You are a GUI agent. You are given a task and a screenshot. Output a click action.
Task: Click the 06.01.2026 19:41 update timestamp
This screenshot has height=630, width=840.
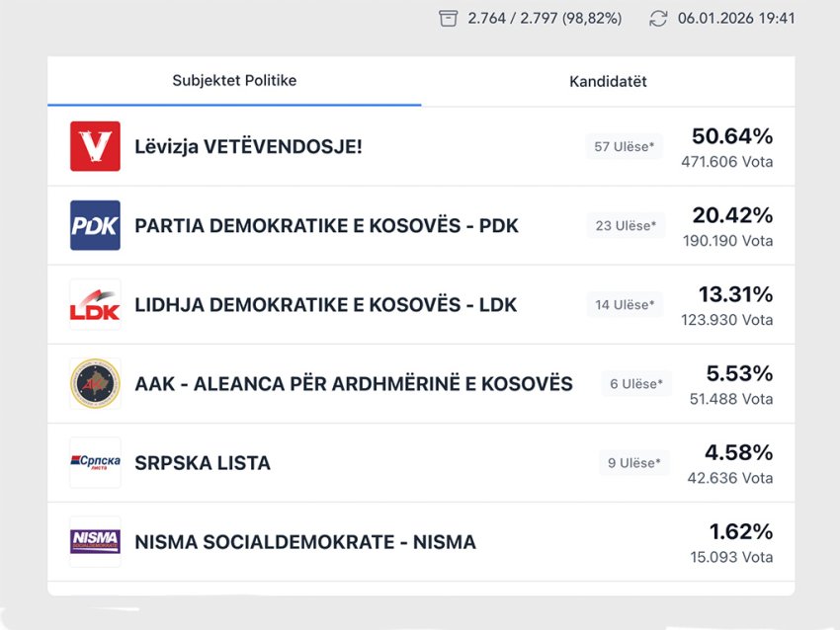click(736, 19)
